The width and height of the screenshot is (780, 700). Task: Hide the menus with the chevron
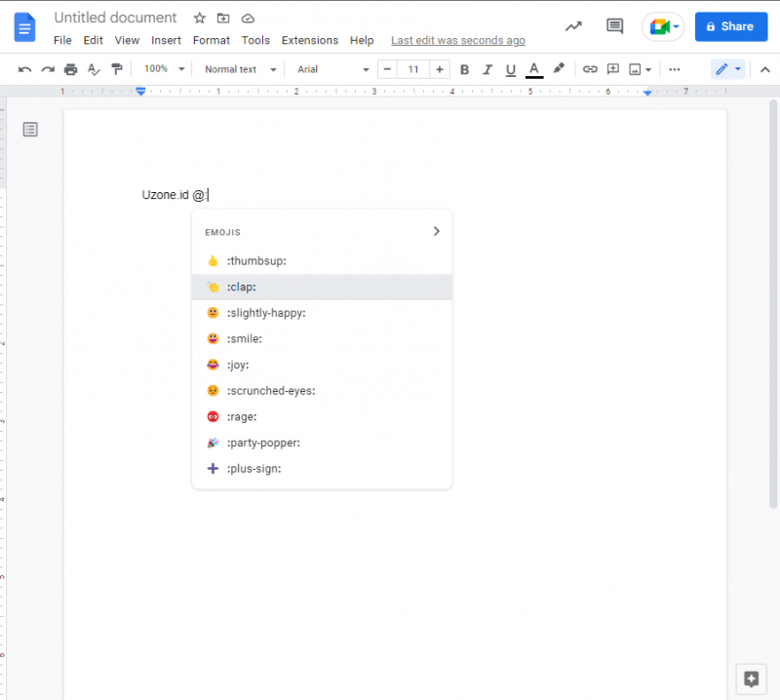pyautogui.click(x=765, y=69)
